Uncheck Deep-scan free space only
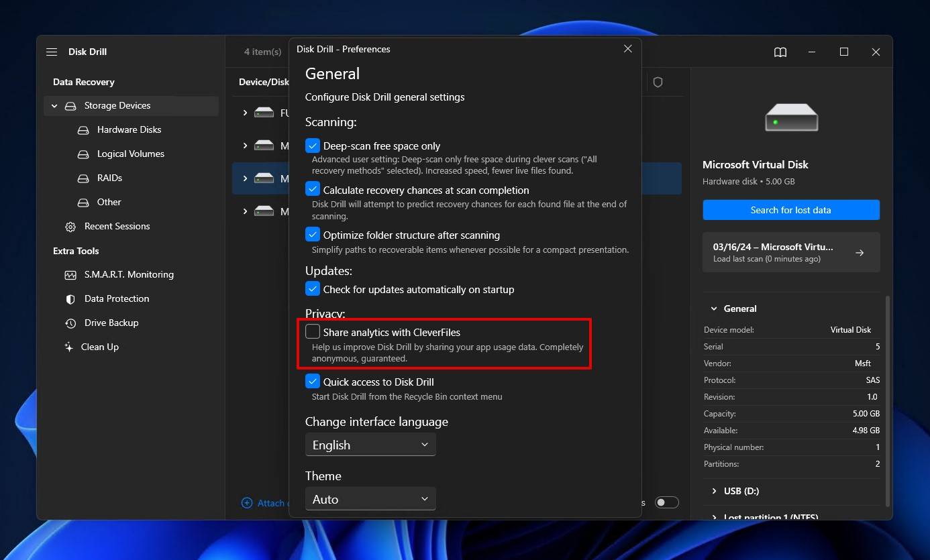 (x=313, y=146)
